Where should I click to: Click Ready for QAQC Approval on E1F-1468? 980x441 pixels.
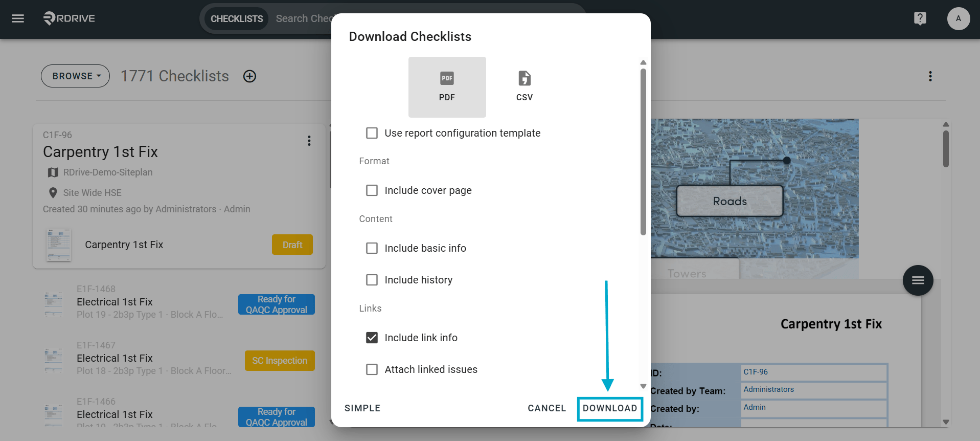[277, 304]
